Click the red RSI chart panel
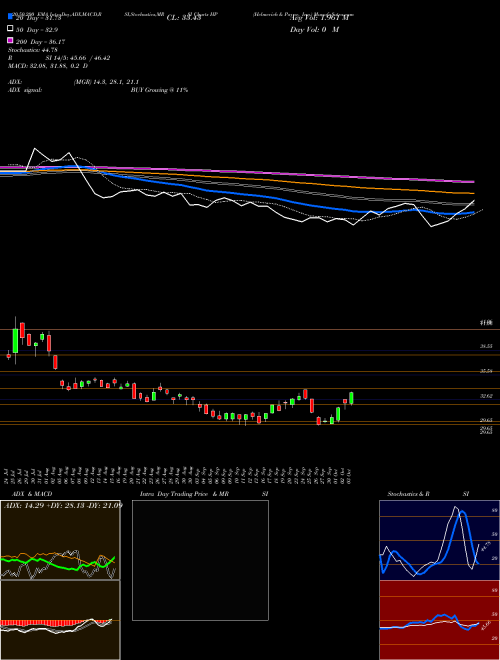This screenshot has width=500, height=660. click(439, 620)
